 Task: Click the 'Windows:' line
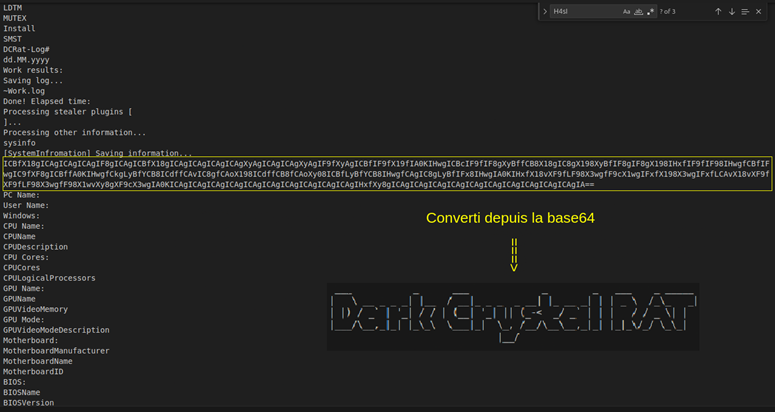point(21,215)
